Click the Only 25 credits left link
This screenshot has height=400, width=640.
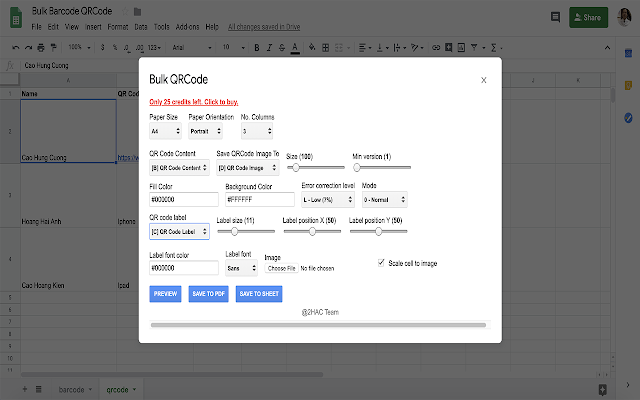[193, 102]
